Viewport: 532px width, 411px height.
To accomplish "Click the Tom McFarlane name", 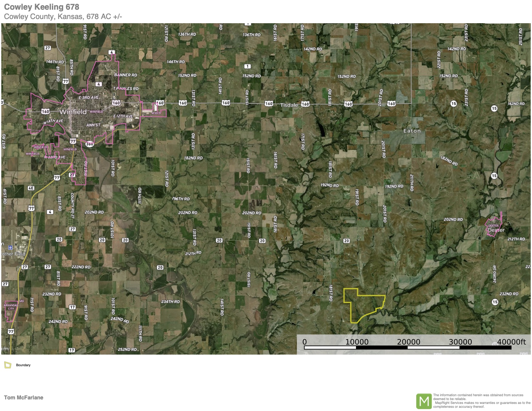I will 24,397.
